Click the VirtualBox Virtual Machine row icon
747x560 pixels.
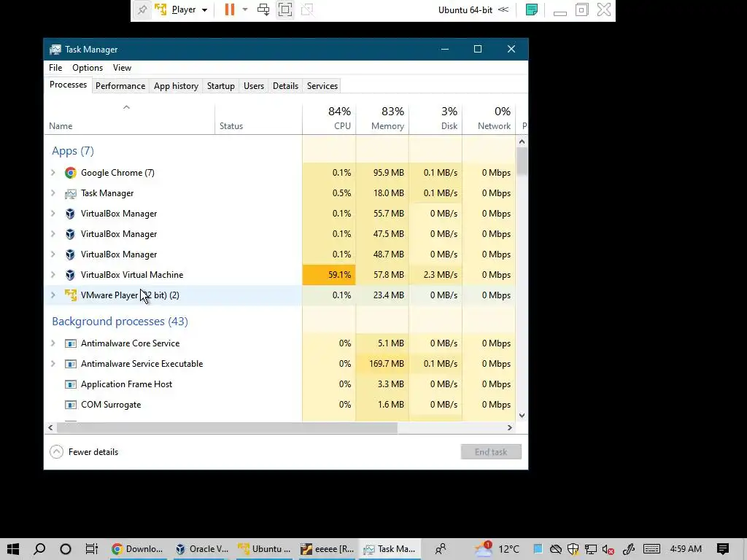point(71,275)
